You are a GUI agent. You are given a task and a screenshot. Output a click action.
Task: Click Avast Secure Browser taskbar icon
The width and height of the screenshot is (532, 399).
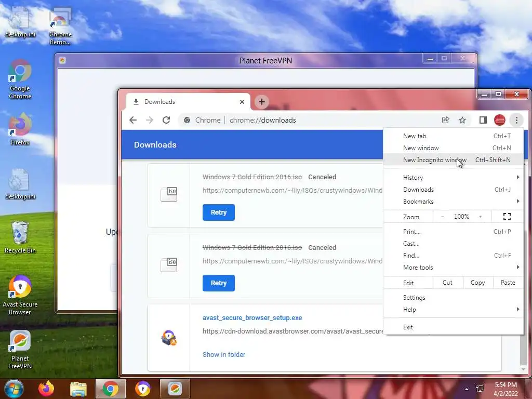143,389
